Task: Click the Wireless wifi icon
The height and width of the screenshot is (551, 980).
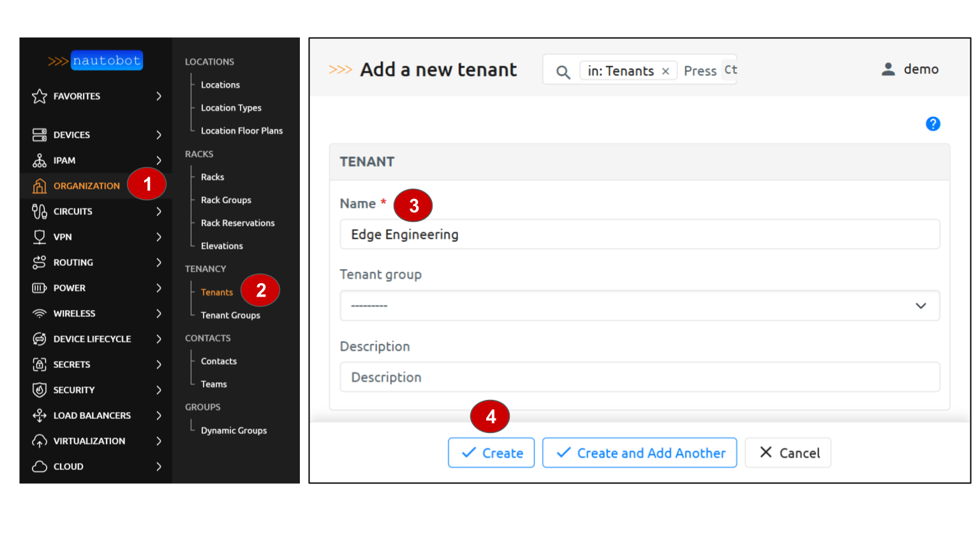Action: [x=40, y=313]
